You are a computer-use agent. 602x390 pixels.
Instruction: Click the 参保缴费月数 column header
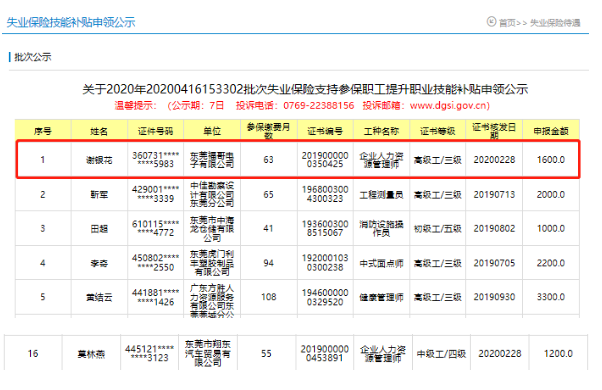[x=268, y=131]
